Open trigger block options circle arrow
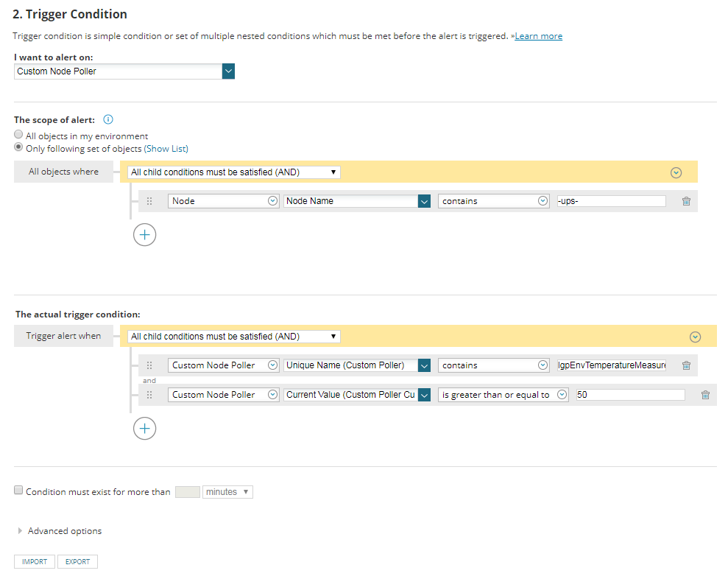Screen dimensions: 728x576 (695, 337)
